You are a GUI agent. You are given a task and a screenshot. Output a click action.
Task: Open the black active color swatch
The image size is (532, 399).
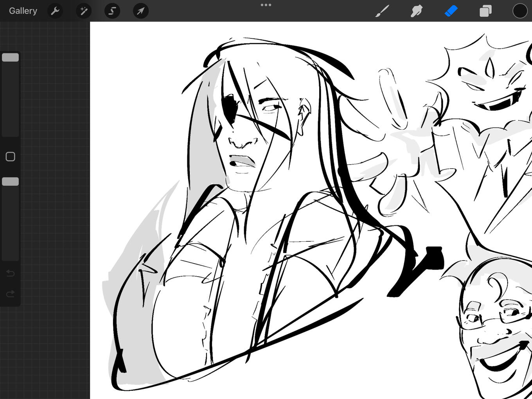pyautogui.click(x=520, y=11)
